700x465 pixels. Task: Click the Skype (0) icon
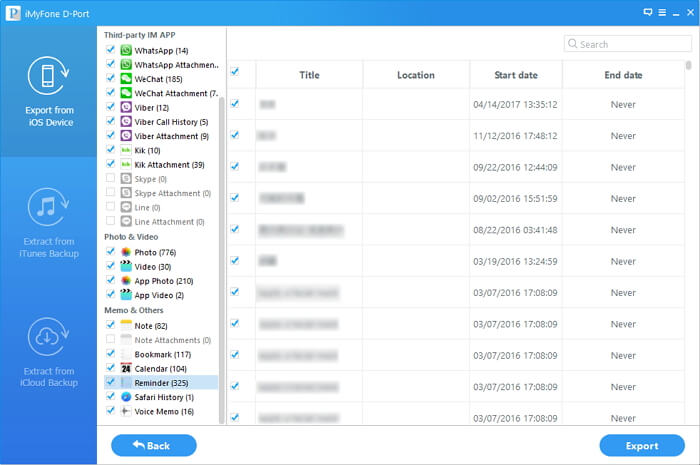click(126, 179)
